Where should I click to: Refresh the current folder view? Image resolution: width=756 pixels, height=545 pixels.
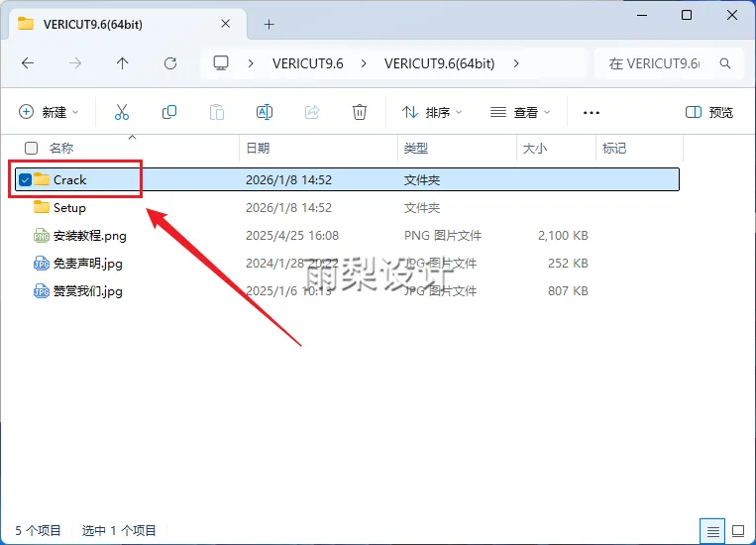pyautogui.click(x=170, y=63)
